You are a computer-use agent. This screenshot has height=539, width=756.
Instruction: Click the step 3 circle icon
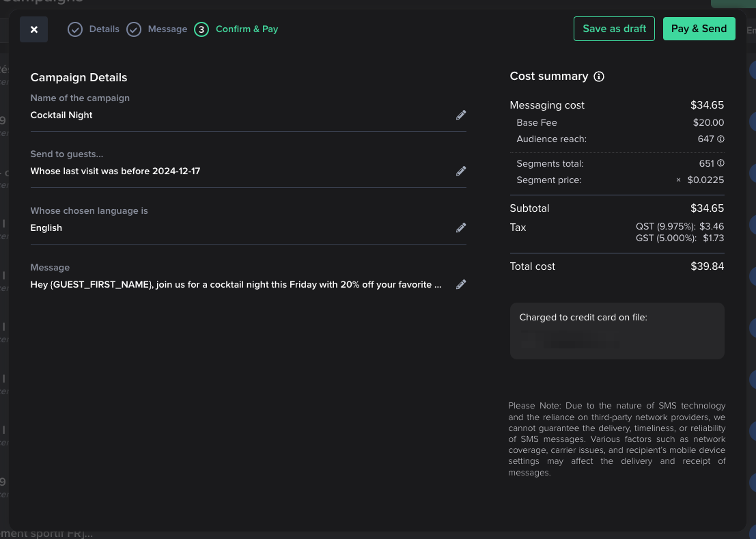coord(201,29)
